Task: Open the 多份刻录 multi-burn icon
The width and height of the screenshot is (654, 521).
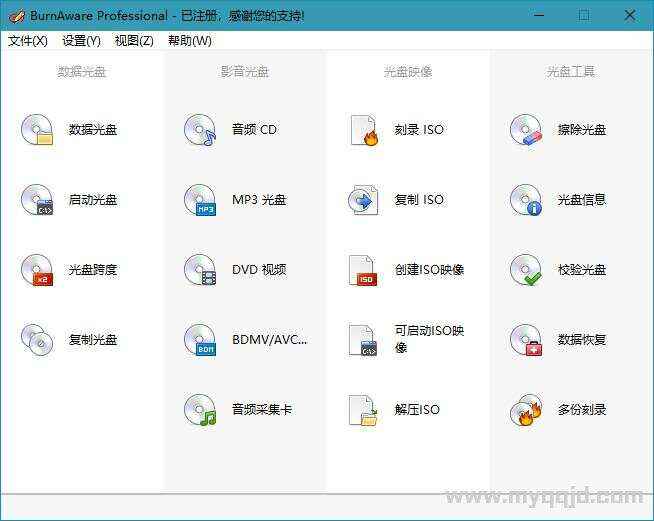Action: click(526, 410)
